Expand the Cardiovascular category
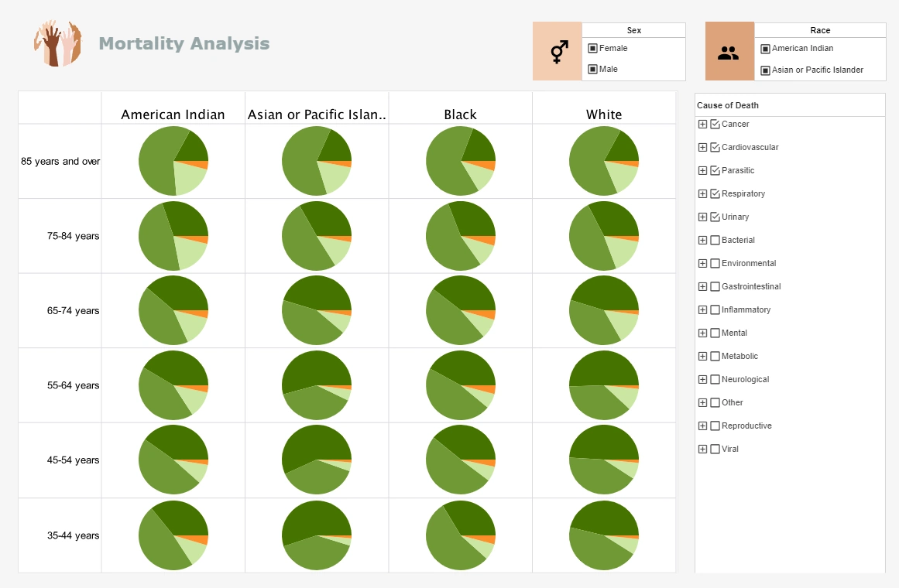The image size is (899, 588). [702, 147]
